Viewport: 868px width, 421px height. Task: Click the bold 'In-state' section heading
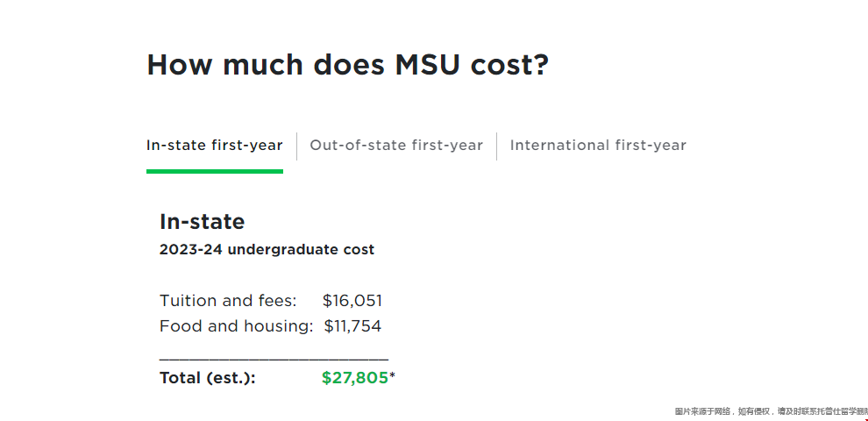click(202, 222)
